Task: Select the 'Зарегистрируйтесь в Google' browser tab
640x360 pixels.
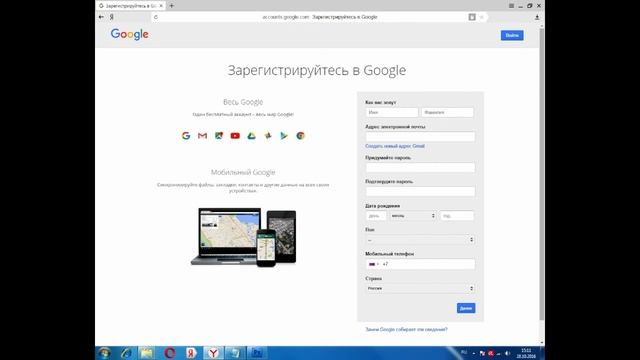Action: click(131, 6)
